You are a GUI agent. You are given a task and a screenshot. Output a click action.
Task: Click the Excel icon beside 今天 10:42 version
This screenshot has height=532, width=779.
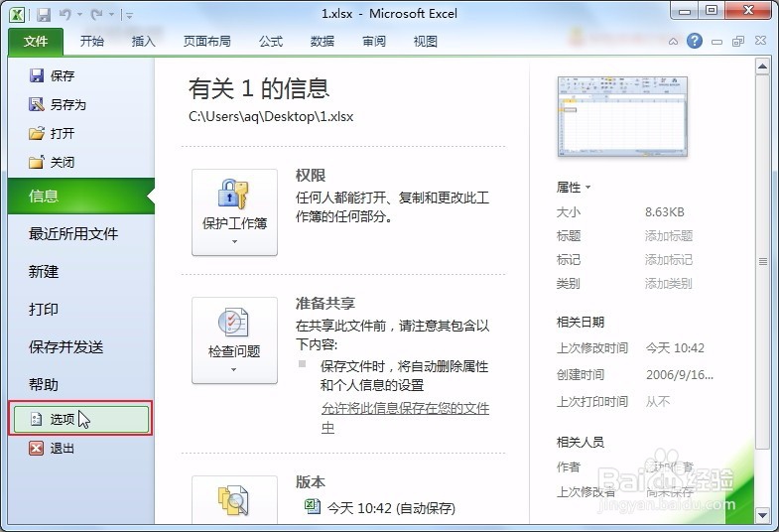[312, 506]
